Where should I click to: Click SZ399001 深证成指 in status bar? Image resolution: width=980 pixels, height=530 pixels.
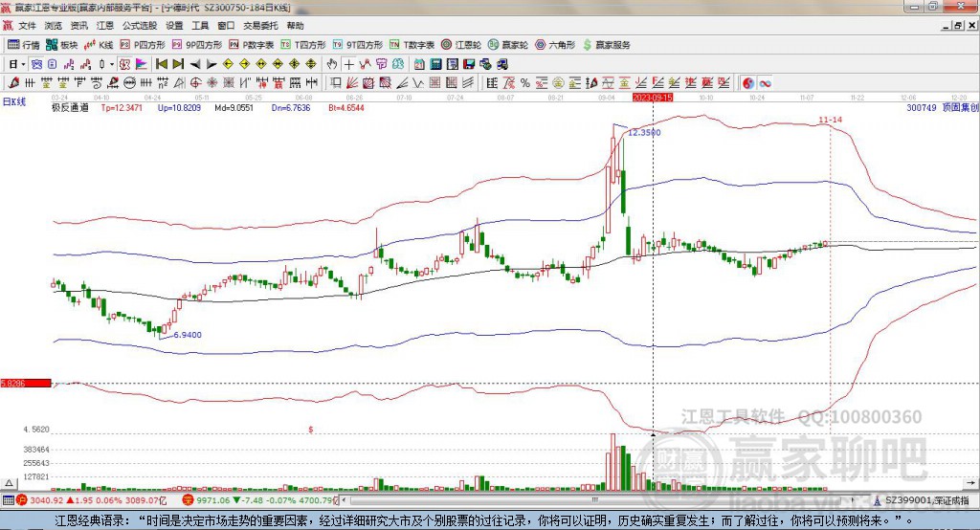coord(926,500)
